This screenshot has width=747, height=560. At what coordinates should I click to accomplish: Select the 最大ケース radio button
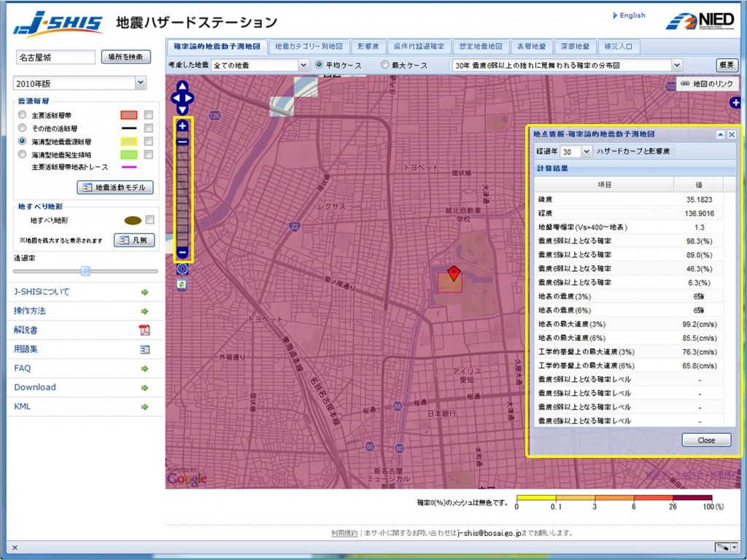click(x=386, y=65)
